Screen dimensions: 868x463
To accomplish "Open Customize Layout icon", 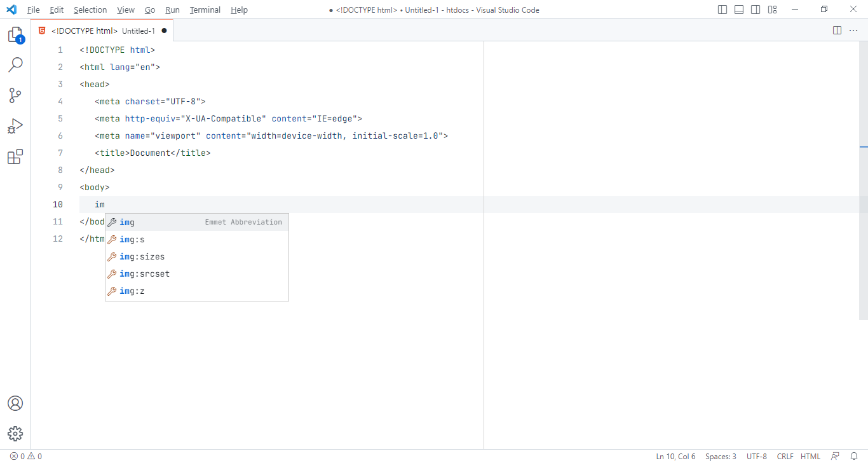I will click(773, 10).
